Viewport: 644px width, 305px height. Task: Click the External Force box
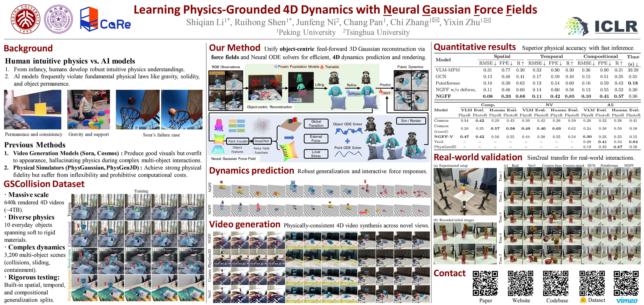316,138
